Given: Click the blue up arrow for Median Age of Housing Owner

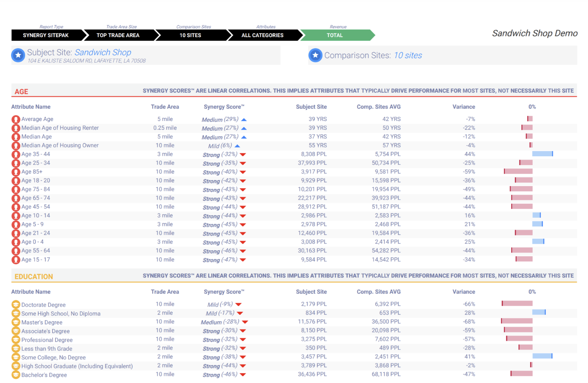Looking at the screenshot, I should [237, 146].
